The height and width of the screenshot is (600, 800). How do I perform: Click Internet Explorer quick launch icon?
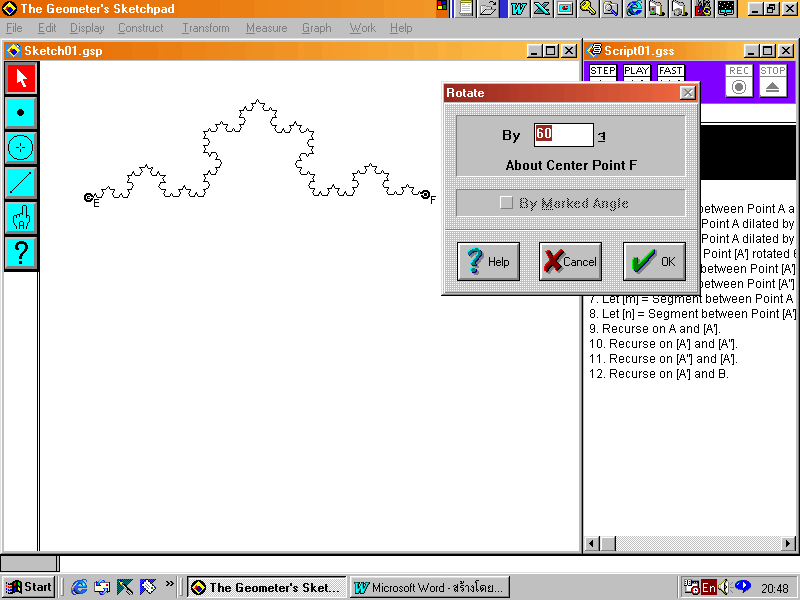pos(79,587)
